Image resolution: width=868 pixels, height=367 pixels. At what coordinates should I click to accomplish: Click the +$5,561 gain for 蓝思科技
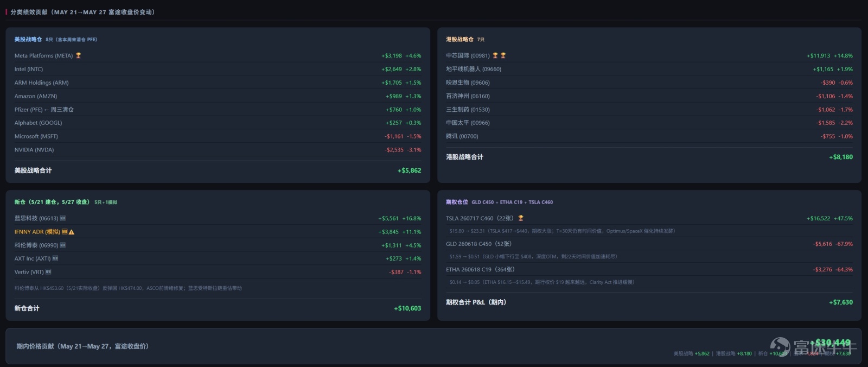(388, 218)
